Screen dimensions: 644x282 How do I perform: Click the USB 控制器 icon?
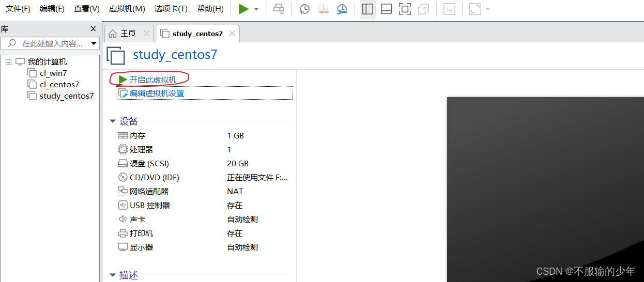click(x=122, y=205)
